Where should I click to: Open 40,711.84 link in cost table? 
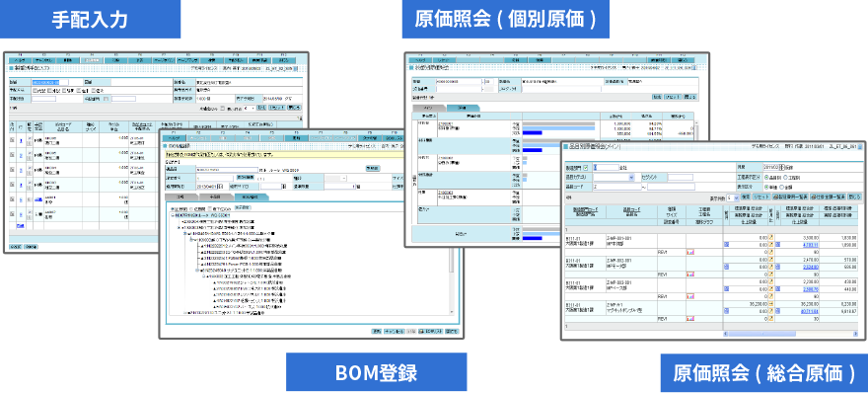(810, 311)
